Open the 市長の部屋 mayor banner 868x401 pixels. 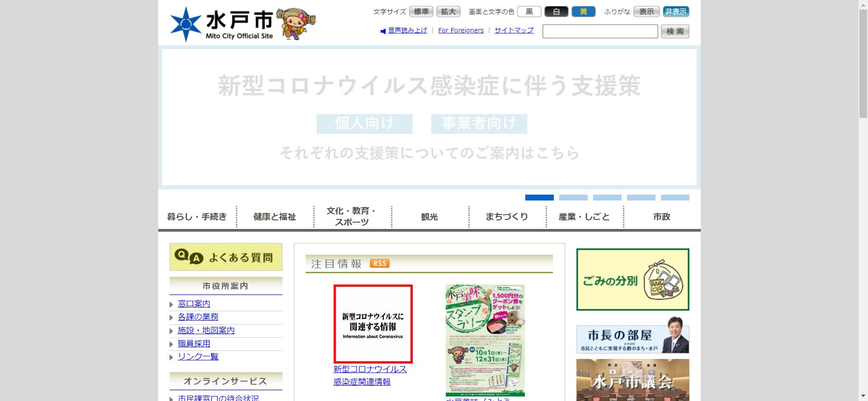click(x=632, y=335)
